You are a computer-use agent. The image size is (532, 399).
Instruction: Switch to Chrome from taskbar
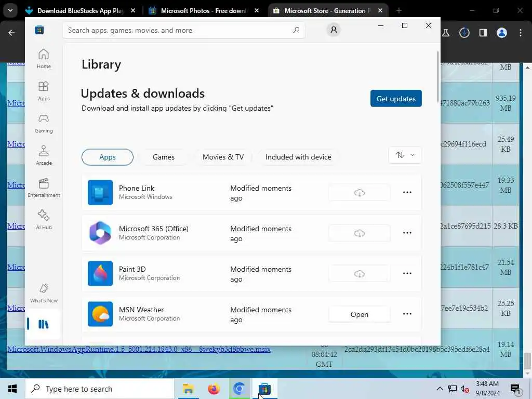(x=239, y=389)
